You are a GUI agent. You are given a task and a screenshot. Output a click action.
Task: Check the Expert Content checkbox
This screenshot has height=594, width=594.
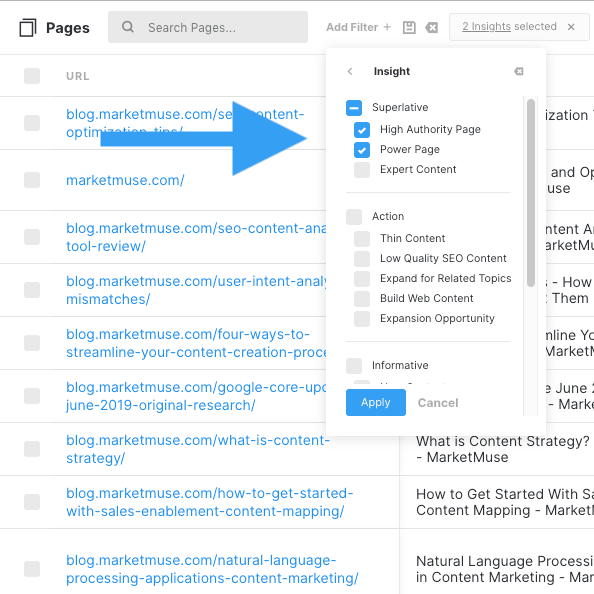click(362, 170)
